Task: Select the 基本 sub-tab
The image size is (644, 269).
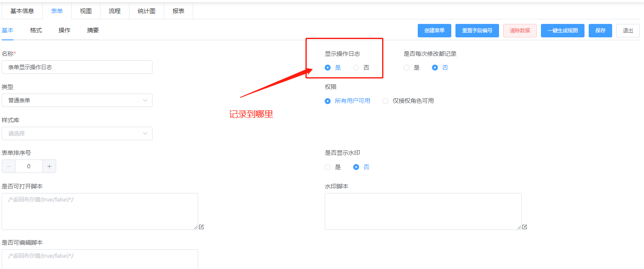Action: click(x=8, y=30)
